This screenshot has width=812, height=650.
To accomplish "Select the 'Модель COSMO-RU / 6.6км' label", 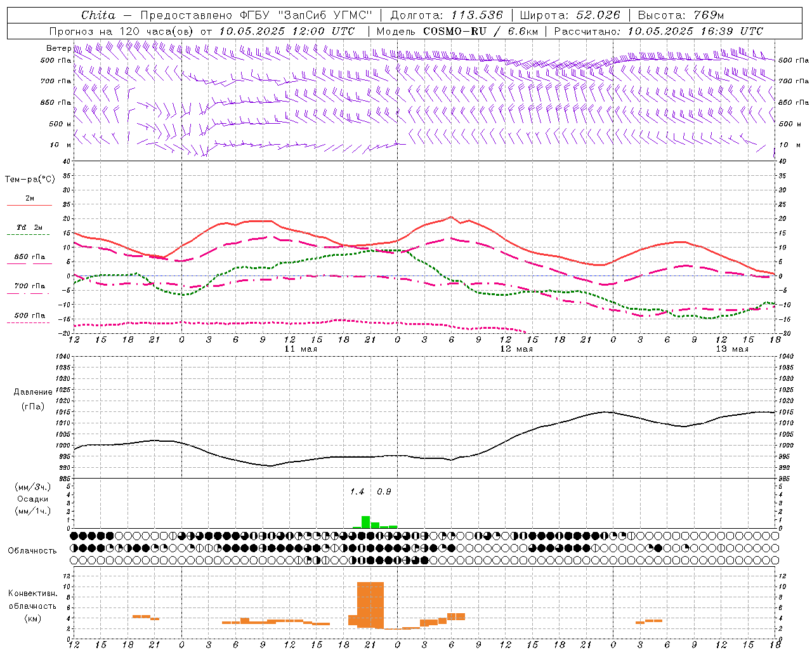I will pyautogui.click(x=457, y=31).
